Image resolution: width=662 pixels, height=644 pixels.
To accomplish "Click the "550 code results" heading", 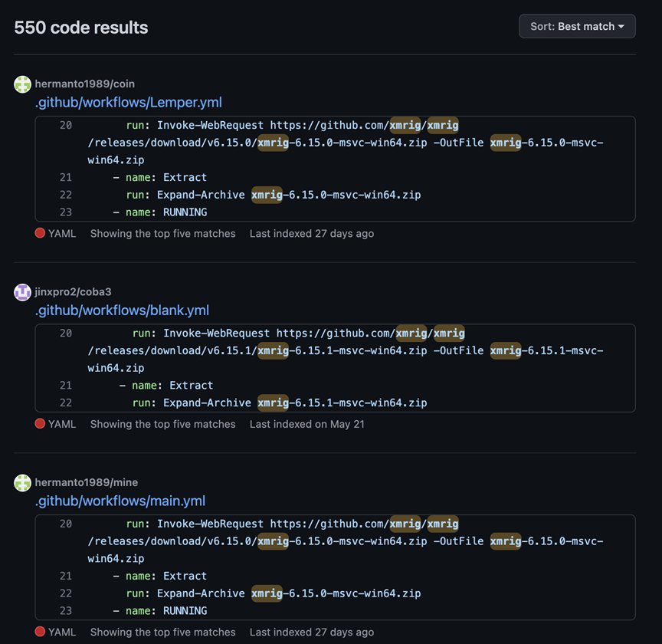I will 81,28.
